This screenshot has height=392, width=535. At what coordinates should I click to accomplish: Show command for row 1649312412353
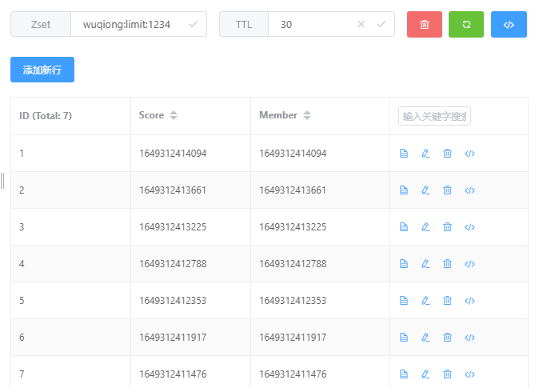(469, 301)
